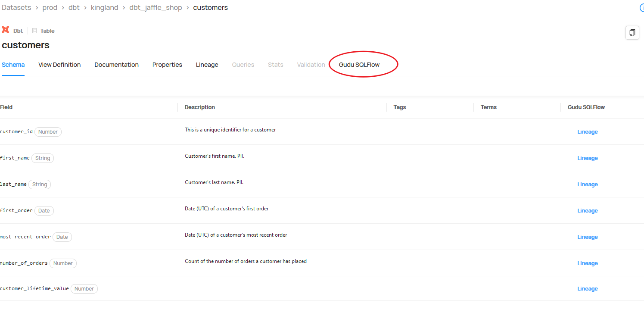Click the orange Dbt platform logo
Image resolution: width=644 pixels, height=319 pixels.
(x=6, y=30)
